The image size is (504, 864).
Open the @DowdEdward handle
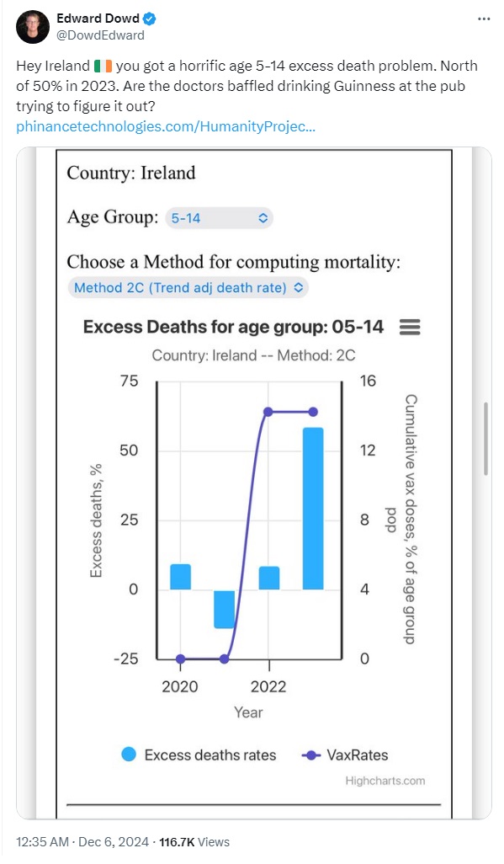click(x=100, y=35)
